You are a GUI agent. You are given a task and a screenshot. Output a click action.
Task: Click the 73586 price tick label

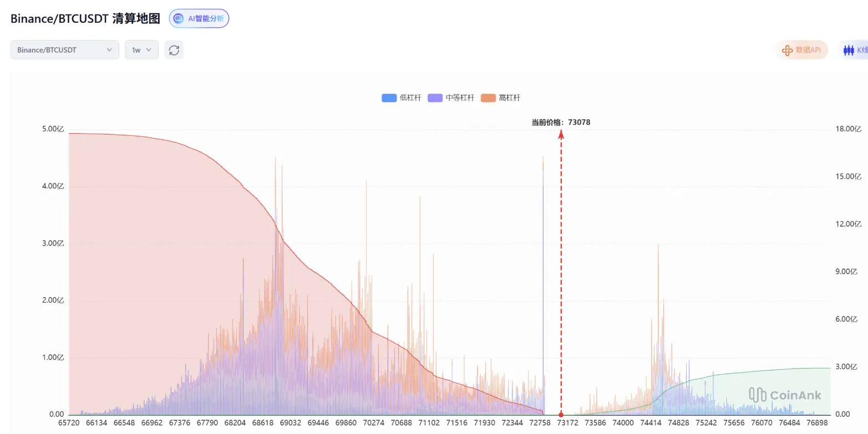(x=596, y=423)
